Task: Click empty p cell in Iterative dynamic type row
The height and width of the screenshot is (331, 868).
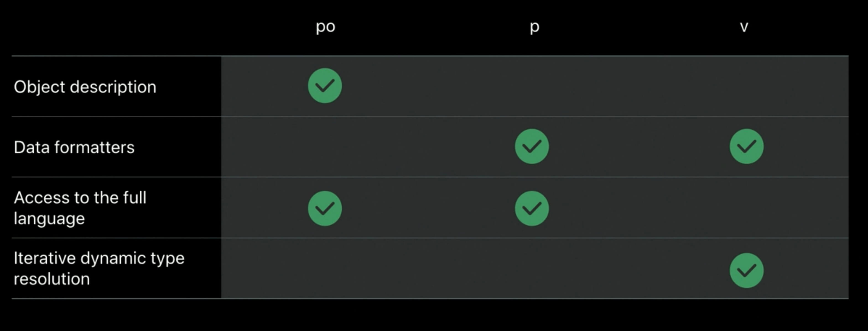Action: [x=532, y=268]
